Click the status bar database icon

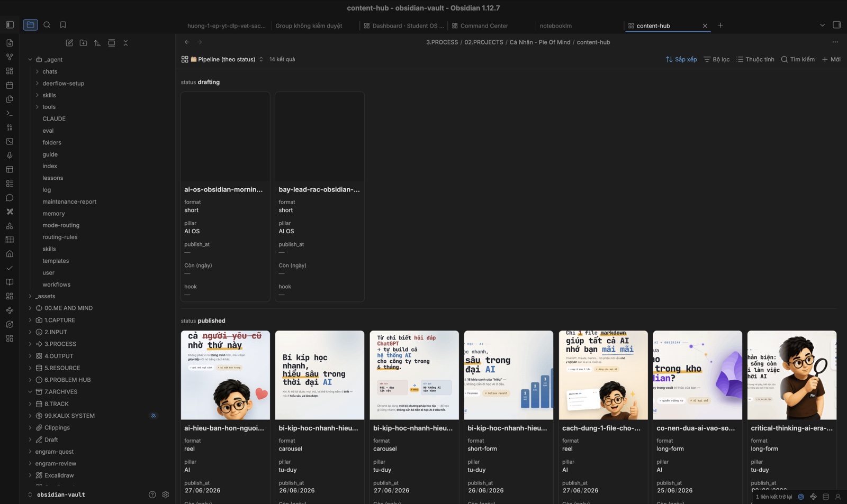click(x=826, y=497)
